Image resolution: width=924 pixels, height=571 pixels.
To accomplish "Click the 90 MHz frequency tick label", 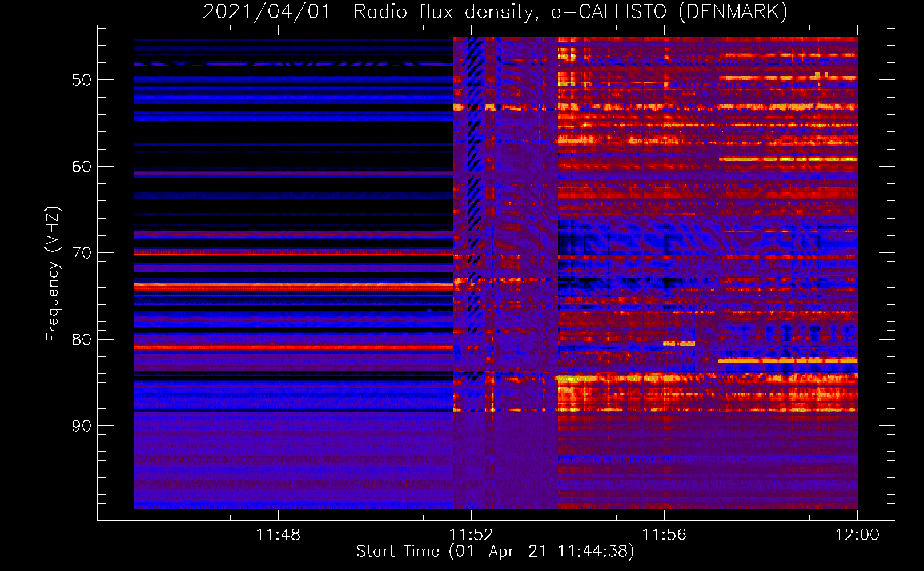I will coord(81,426).
